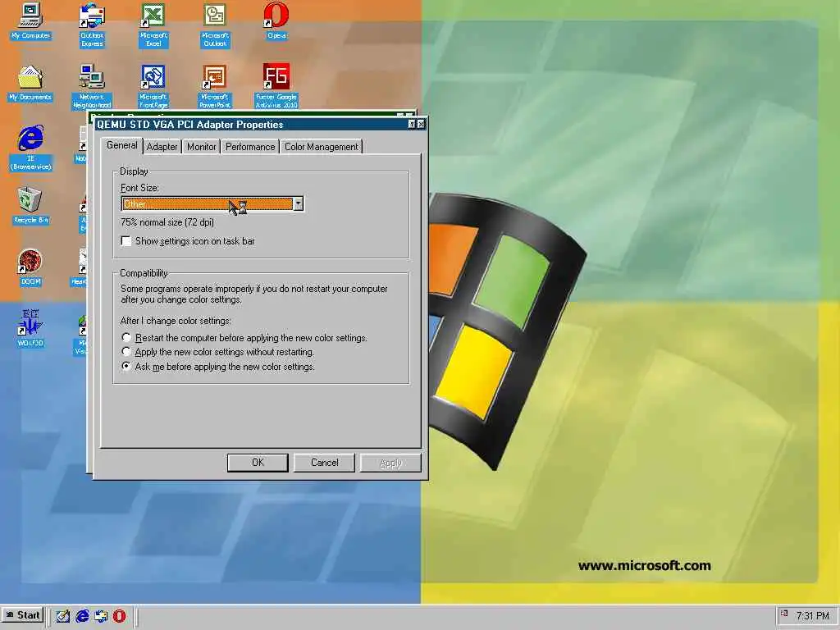Switch to the General tab

click(121, 145)
